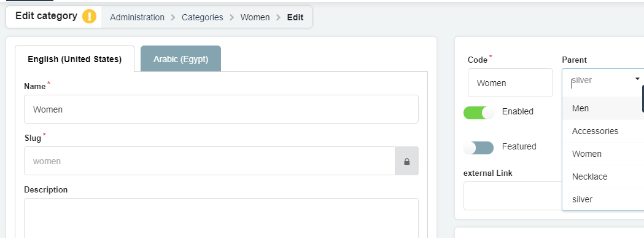The image size is (644, 238).
Task: Switch to Arabic (Egypt) tab
Action: 180,59
